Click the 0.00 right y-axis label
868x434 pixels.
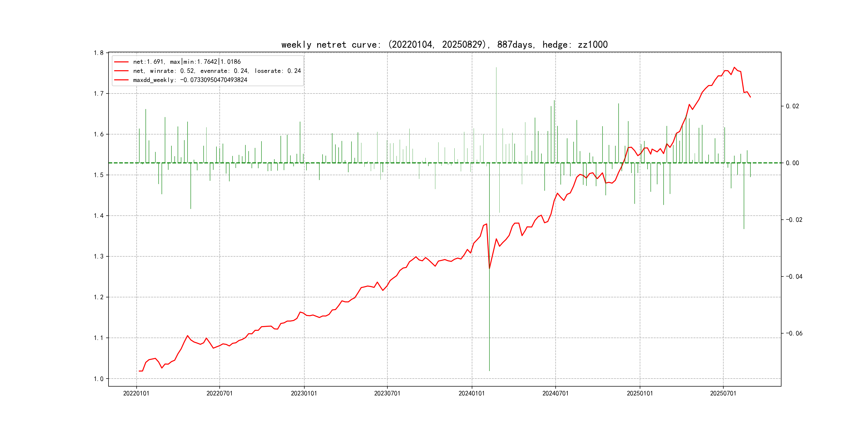click(x=792, y=163)
